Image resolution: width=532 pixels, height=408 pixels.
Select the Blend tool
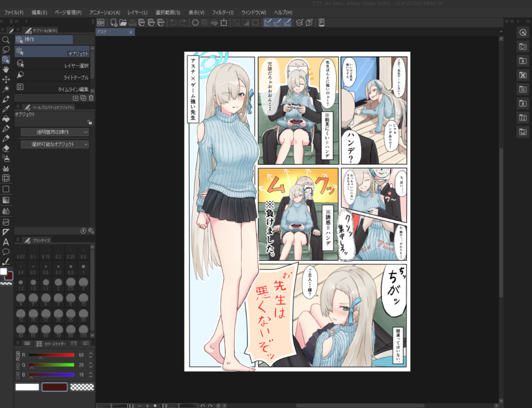[x=6, y=211]
